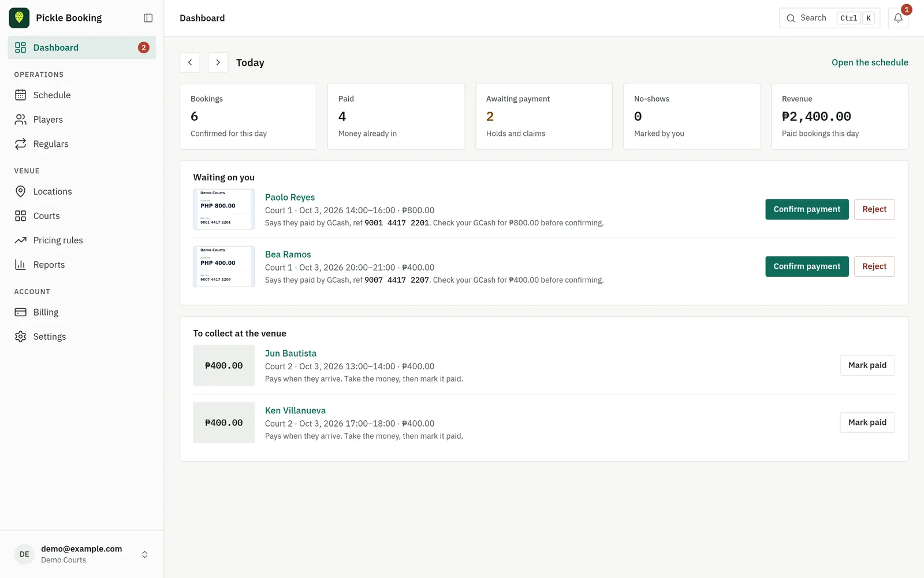Open Pricing rules via its trend icon
924x578 pixels.
tap(21, 240)
